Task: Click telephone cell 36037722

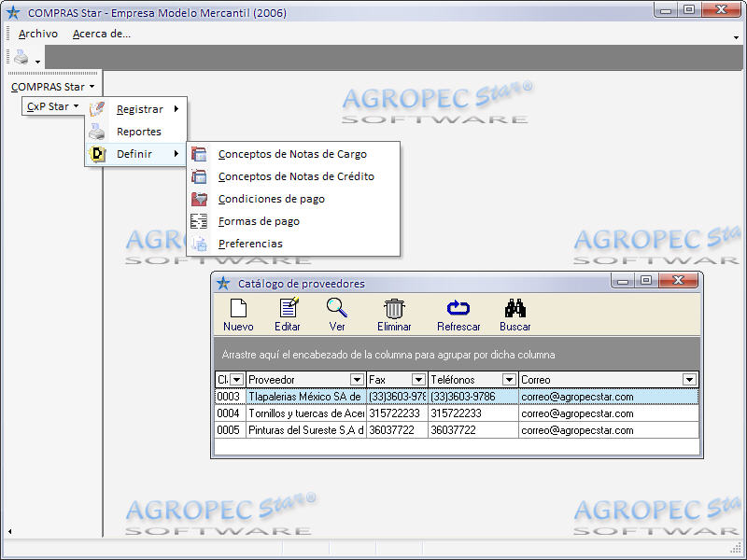Action: 473,430
